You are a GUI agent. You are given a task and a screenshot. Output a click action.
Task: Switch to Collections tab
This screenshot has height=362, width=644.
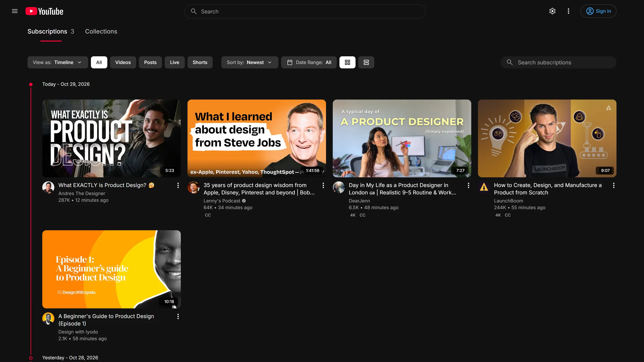coord(101,31)
